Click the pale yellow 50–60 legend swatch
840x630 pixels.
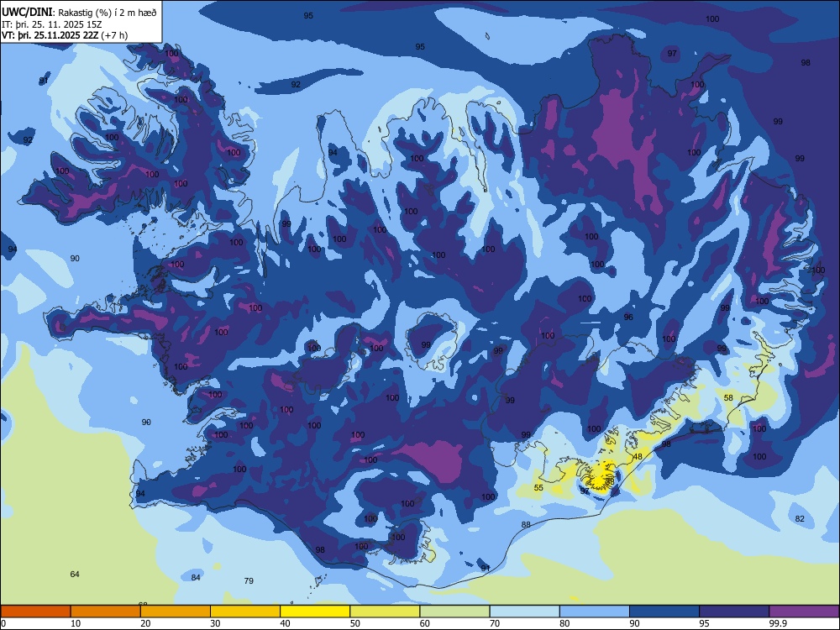click(385, 612)
